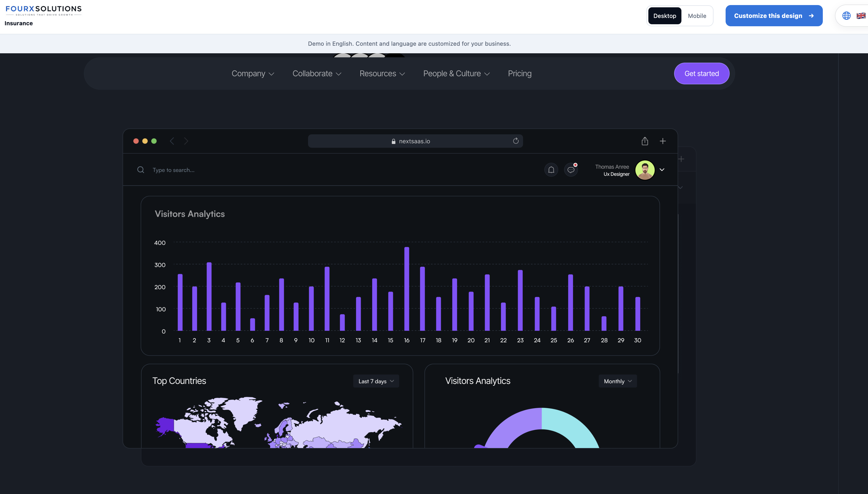Switch to Desktop preview
Image resolution: width=868 pixels, height=494 pixels.
[x=665, y=16]
